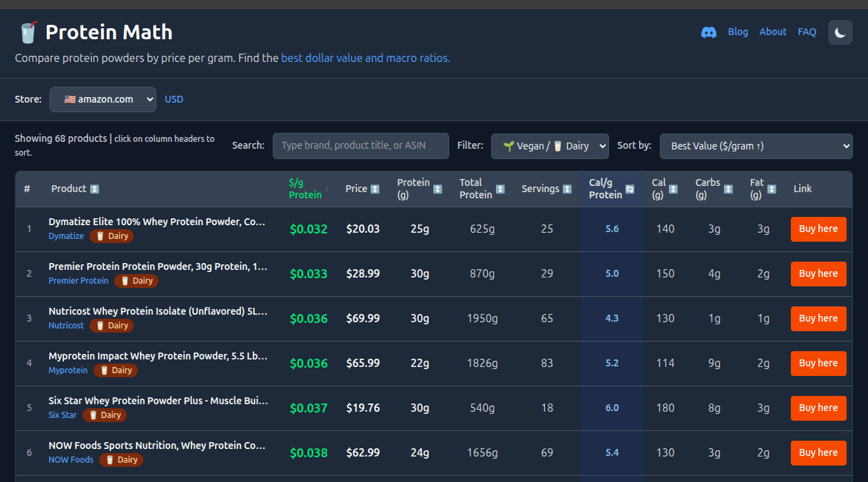This screenshot has width=868, height=482.
Task: Select the Dairy tag on Six Star row
Action: (x=105, y=415)
